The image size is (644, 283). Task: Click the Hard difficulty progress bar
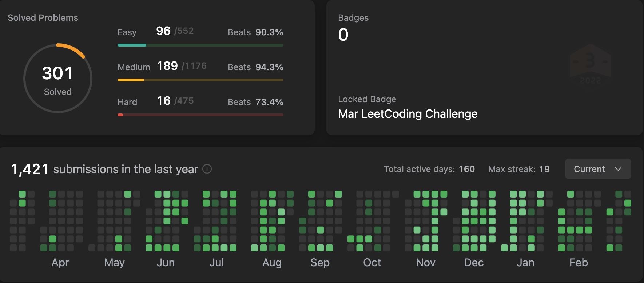click(200, 115)
